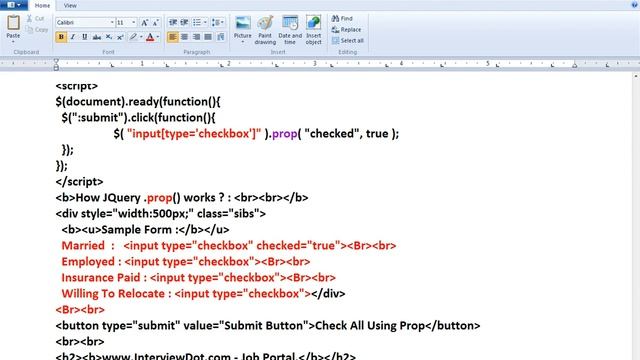Open the line spacing dropdown

pyautogui.click(x=218, y=22)
